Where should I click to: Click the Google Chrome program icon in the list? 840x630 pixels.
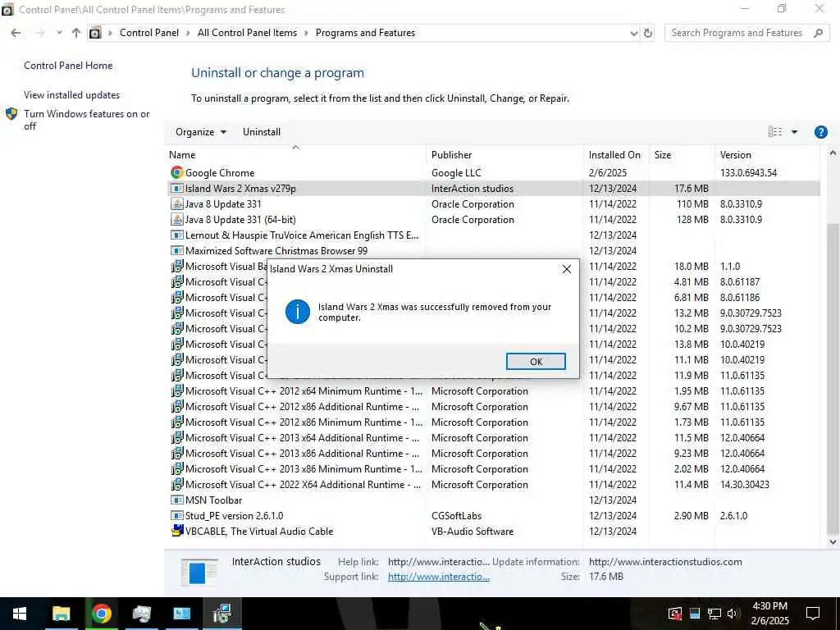tap(177, 172)
